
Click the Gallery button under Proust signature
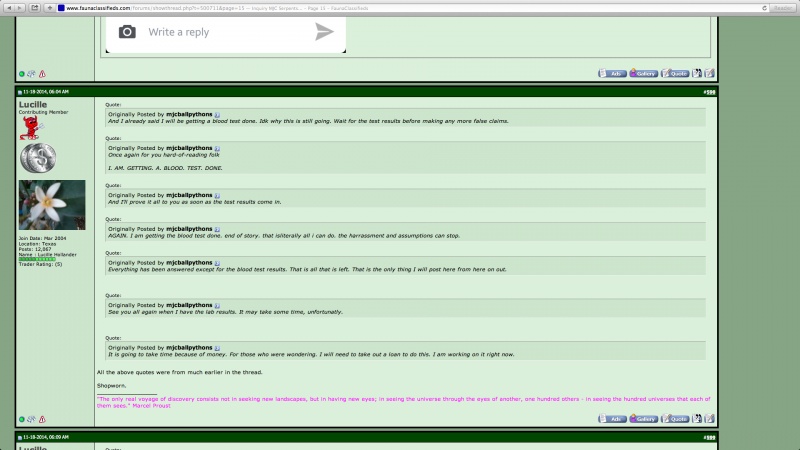pos(643,419)
